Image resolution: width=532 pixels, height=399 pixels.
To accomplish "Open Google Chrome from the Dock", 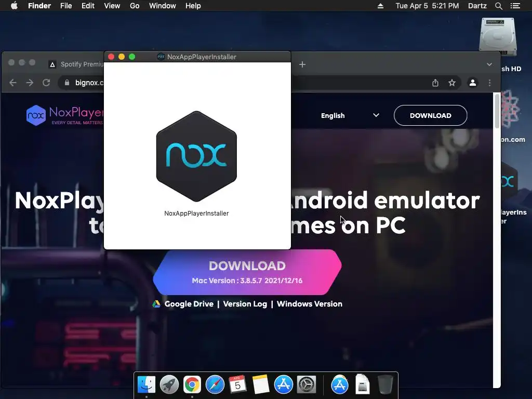I will pos(192,385).
